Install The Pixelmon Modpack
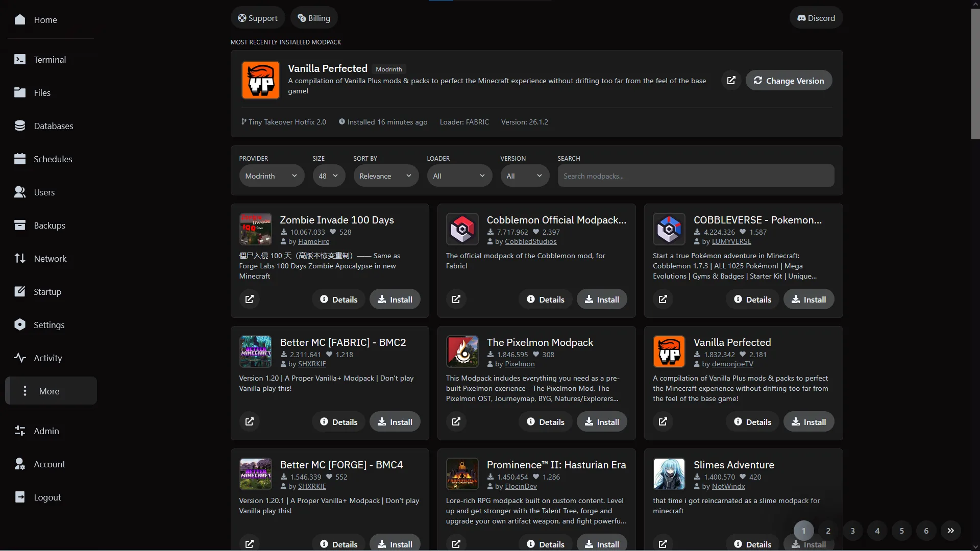This screenshot has height=551, width=980. point(602,421)
